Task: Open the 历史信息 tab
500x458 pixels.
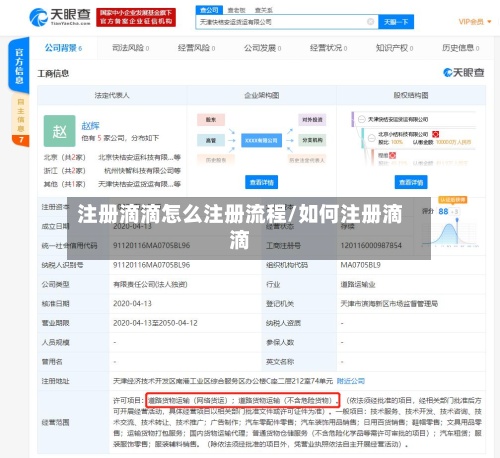Action: (x=460, y=48)
